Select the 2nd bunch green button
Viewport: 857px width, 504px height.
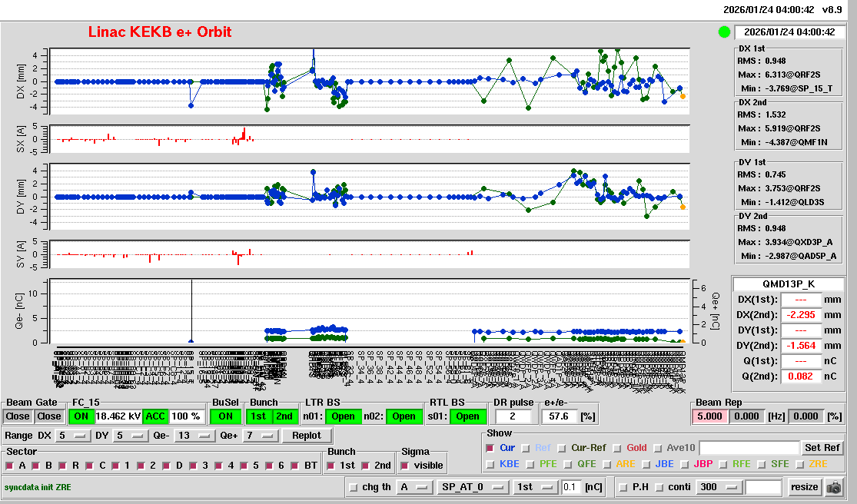pos(284,416)
